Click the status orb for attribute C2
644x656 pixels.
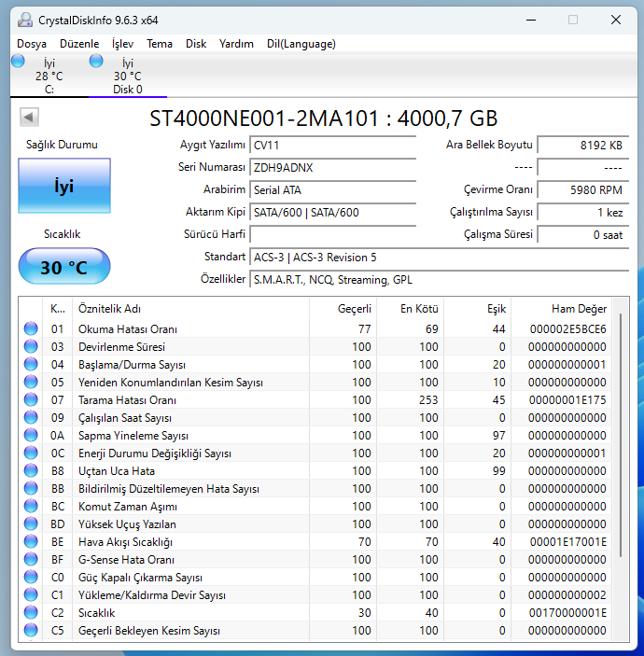(31, 612)
